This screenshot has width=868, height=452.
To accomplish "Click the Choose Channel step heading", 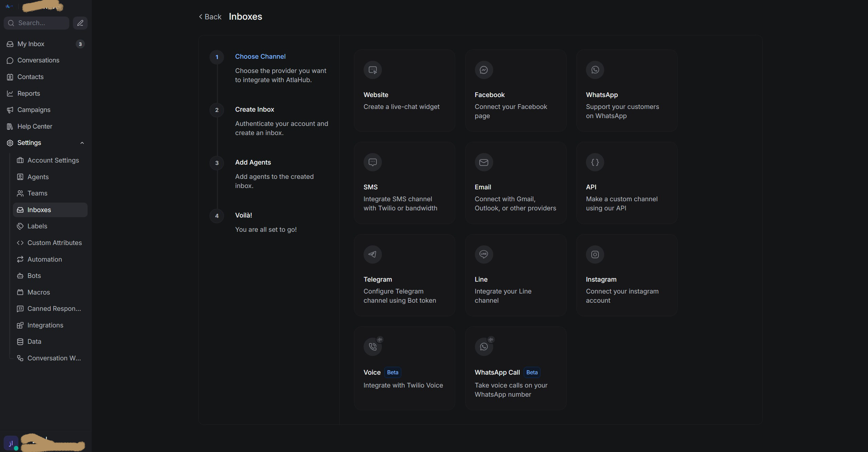I will (x=260, y=56).
